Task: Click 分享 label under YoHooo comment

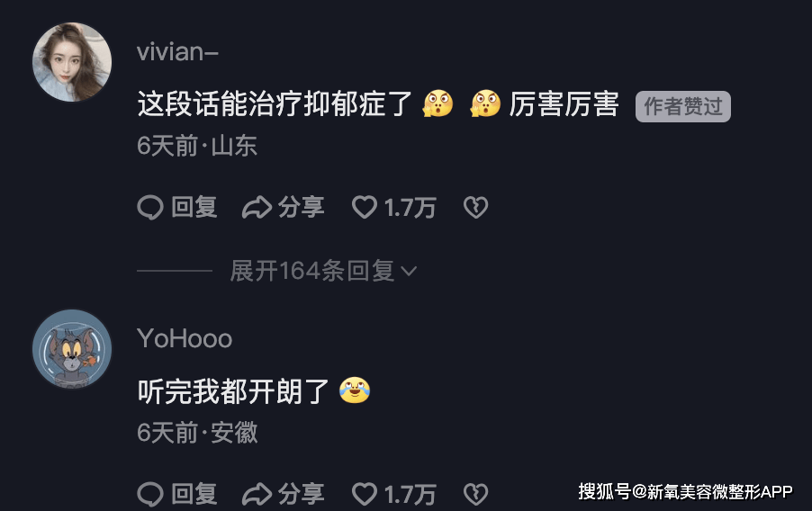Action: tap(301, 494)
